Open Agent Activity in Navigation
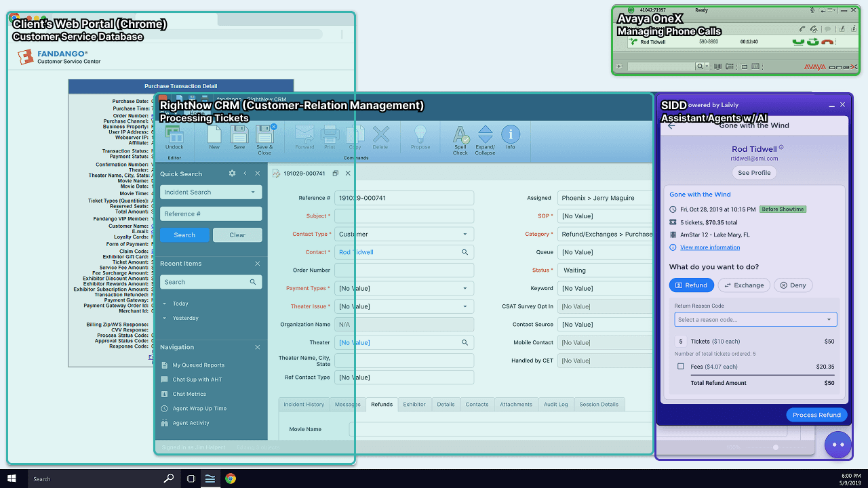This screenshot has width=868, height=488. [191, 423]
